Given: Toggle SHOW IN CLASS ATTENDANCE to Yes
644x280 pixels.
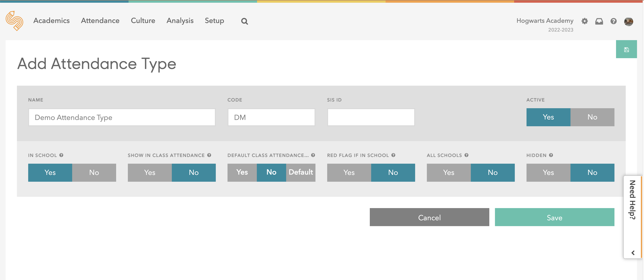Looking at the screenshot, I should point(149,172).
